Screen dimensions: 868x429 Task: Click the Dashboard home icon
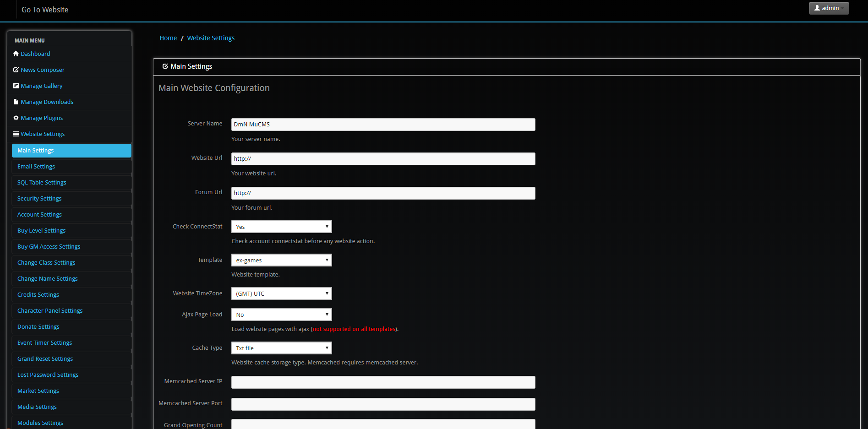pyautogui.click(x=16, y=54)
